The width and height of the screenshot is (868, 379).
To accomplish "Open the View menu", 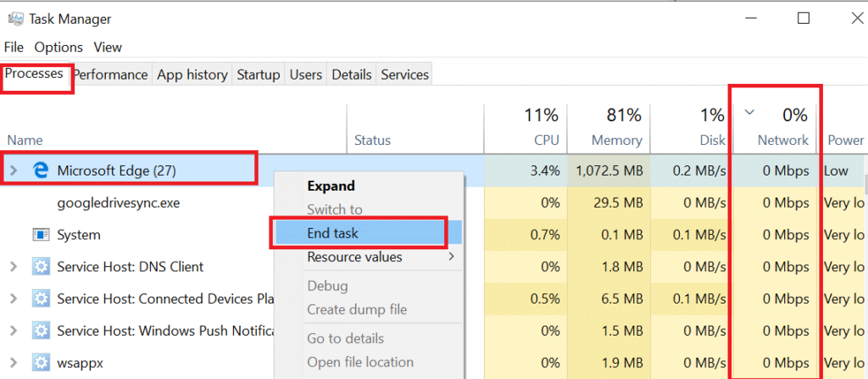I will click(x=108, y=47).
